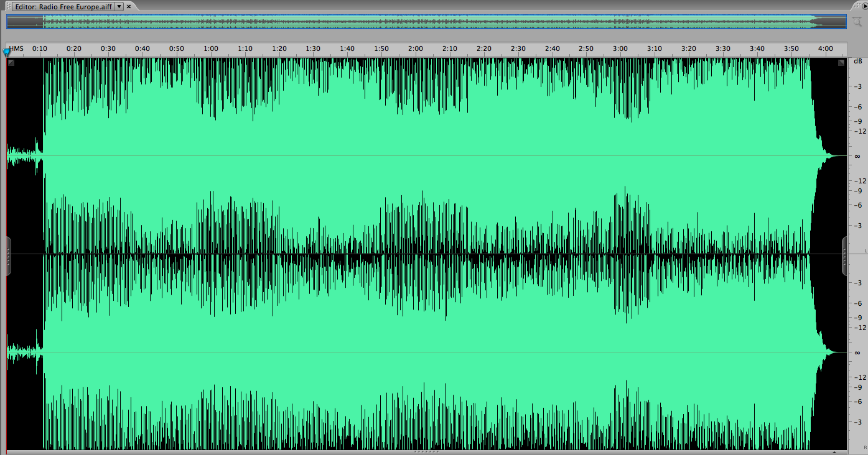Click 1:50 on the time ruler
This screenshot has width=868, height=455.
(381, 48)
